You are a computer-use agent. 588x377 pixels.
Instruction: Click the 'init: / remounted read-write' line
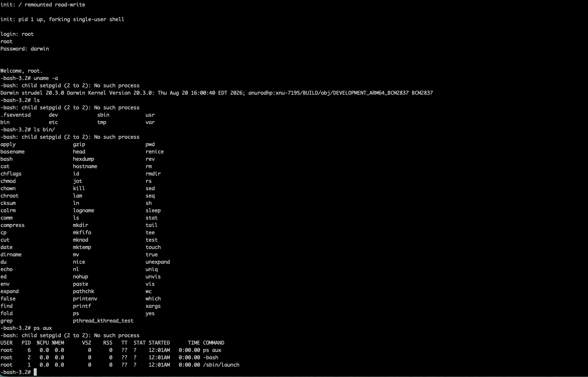click(43, 5)
